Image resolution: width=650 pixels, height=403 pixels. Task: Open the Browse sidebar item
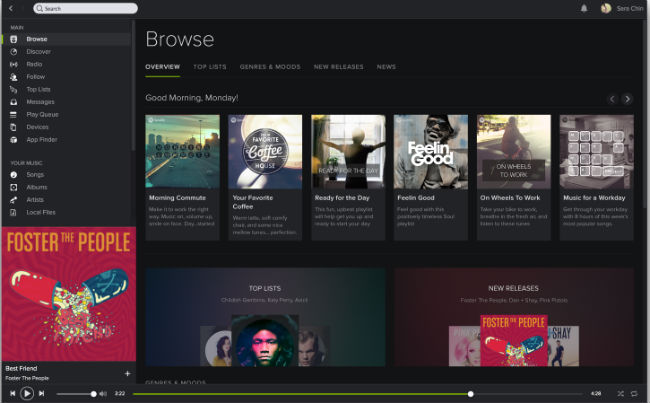(66, 39)
